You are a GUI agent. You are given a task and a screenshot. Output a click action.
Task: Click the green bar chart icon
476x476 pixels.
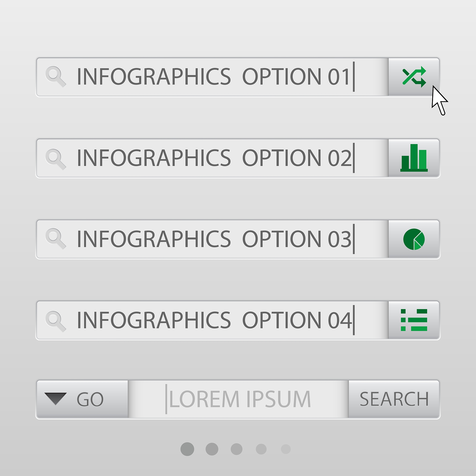click(414, 158)
